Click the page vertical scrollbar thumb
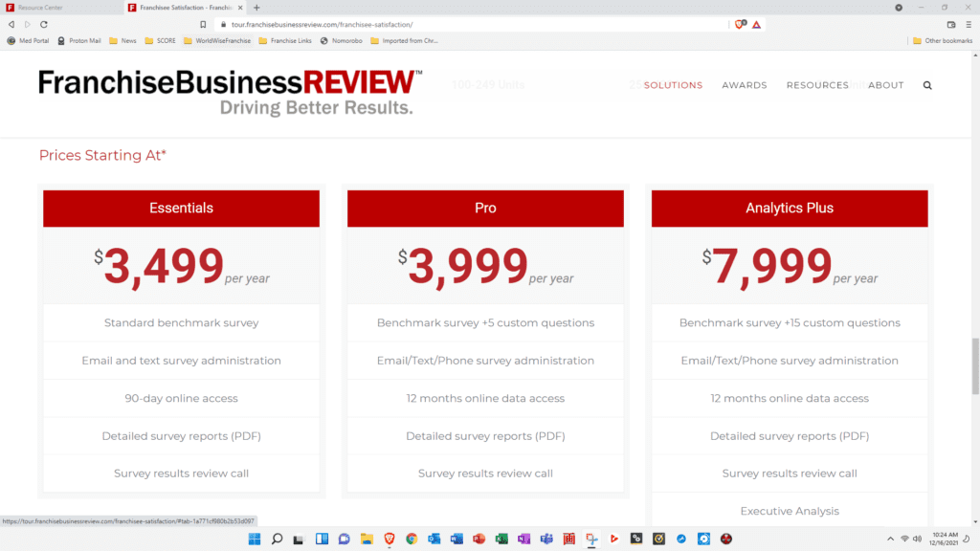The image size is (980, 551). (975, 366)
